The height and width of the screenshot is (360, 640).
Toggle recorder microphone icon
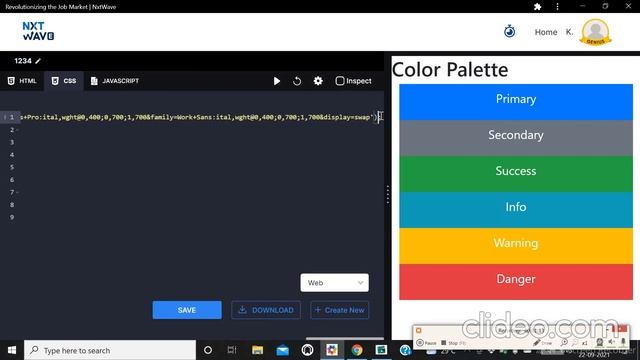click(x=623, y=342)
